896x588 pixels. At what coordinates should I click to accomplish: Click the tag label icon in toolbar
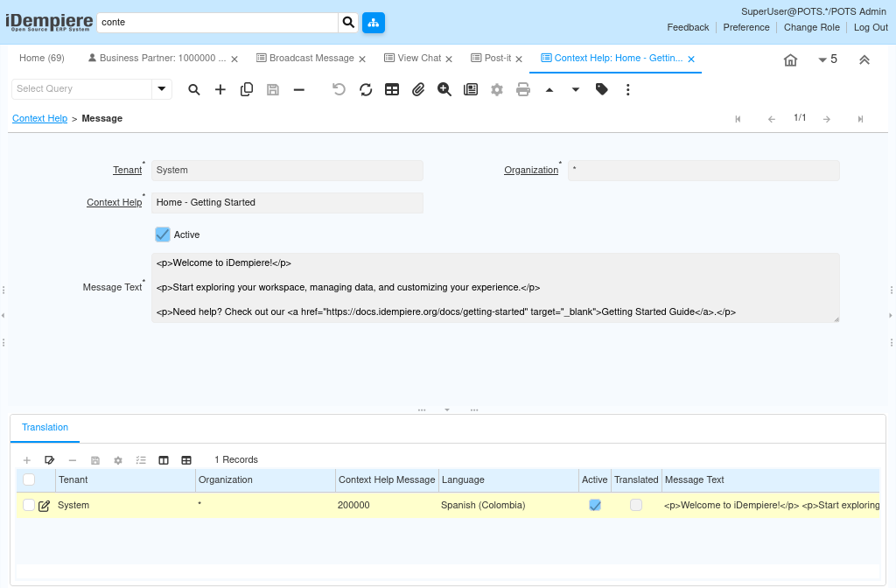(601, 89)
